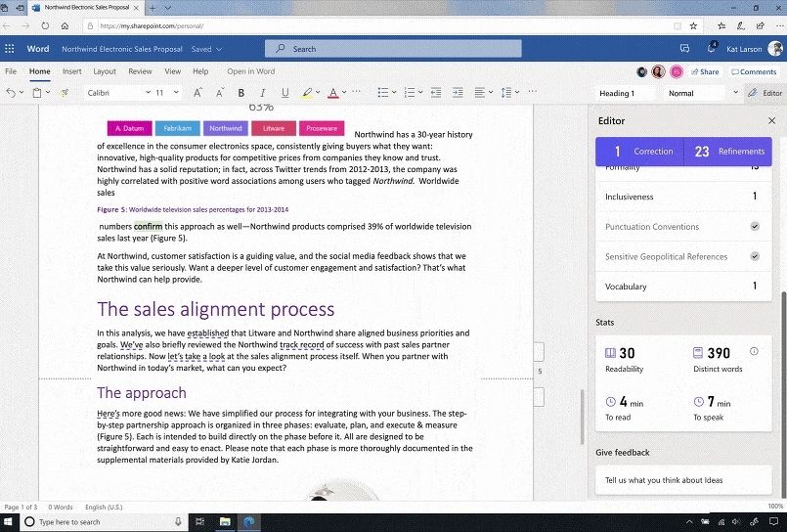Show the 23 Refinements list

tap(728, 152)
